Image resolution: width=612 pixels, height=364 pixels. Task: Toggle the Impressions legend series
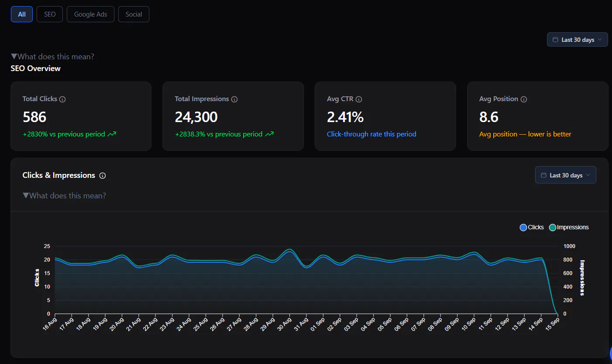coord(569,227)
